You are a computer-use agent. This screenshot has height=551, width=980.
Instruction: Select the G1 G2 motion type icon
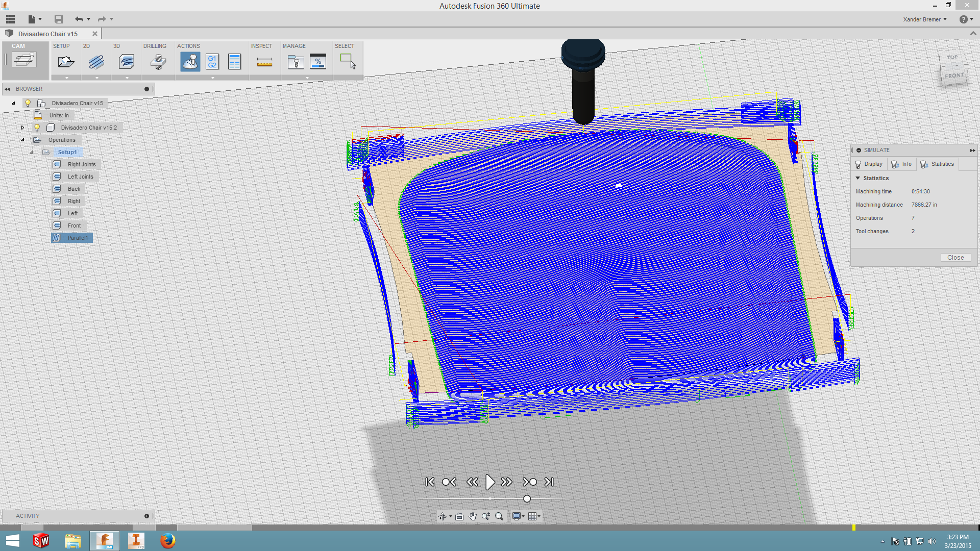(213, 61)
